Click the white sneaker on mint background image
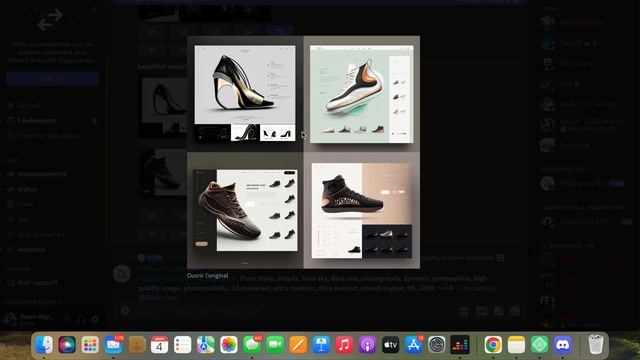Image resolution: width=640 pixels, height=360 pixels. coord(362,94)
